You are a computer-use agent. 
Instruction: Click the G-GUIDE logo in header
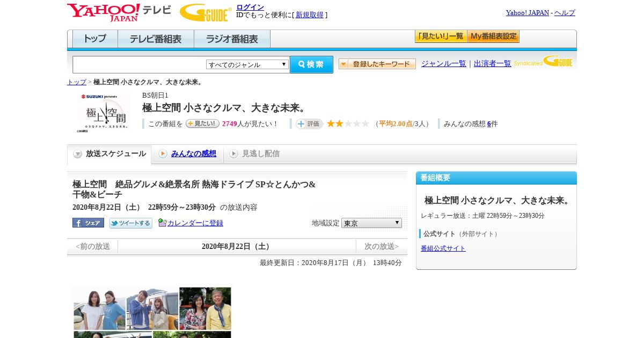pyautogui.click(x=206, y=13)
